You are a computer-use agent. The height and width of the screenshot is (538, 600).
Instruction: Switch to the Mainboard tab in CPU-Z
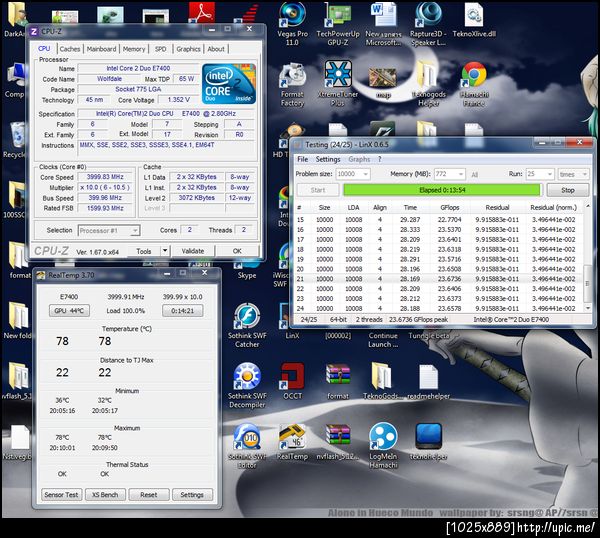point(101,49)
